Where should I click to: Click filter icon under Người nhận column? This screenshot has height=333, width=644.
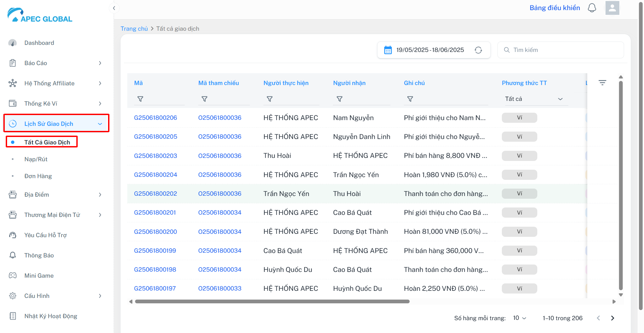339,99
